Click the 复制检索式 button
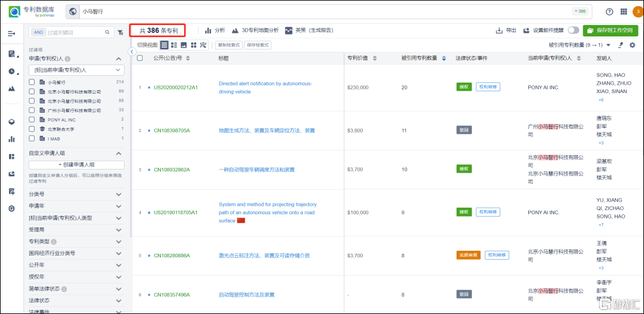Screen dimensions: 644x314 point(229,45)
